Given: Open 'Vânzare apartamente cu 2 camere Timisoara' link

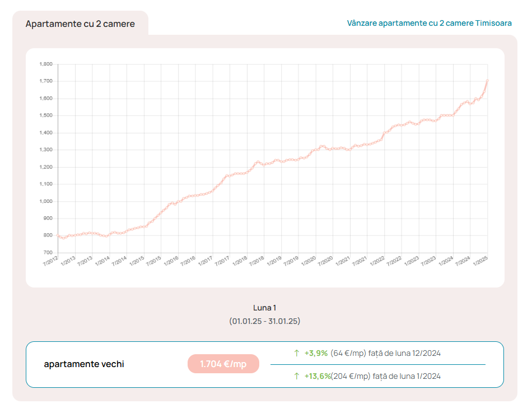Looking at the screenshot, I should [429, 23].
